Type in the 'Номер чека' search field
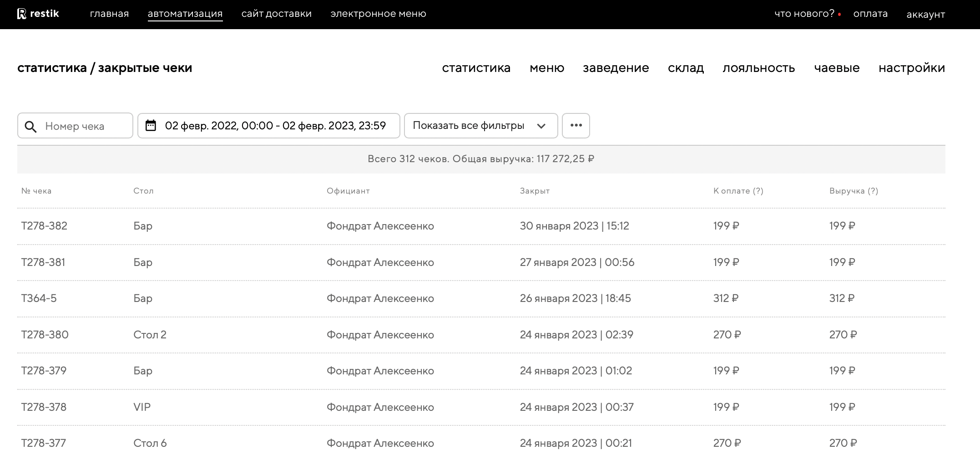This screenshot has height=460, width=980. 84,126
